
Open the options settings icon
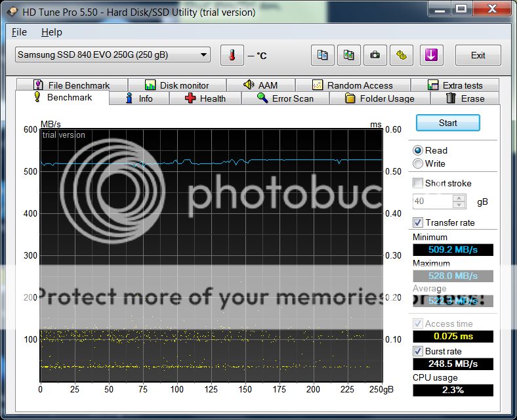tap(402, 55)
